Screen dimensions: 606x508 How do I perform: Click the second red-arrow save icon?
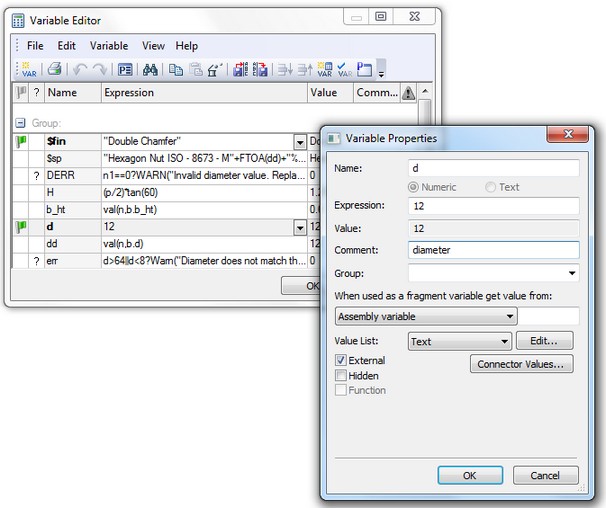tap(260, 70)
